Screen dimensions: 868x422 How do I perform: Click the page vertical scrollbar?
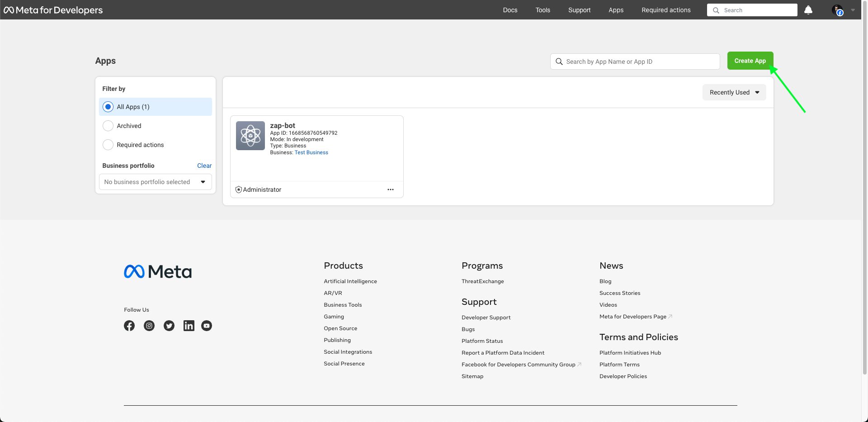[865, 188]
